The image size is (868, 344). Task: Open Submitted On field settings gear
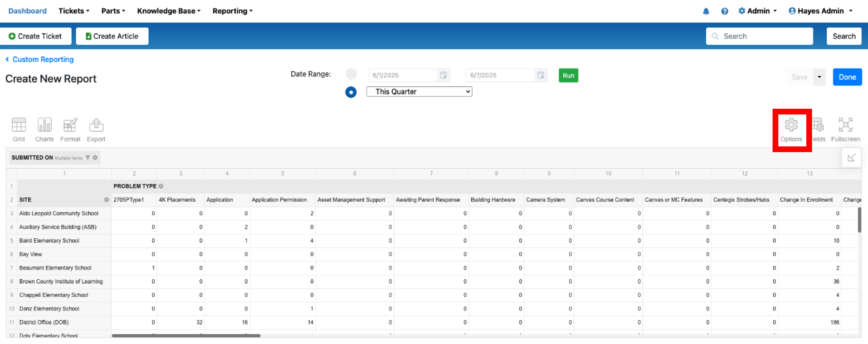[95, 158]
